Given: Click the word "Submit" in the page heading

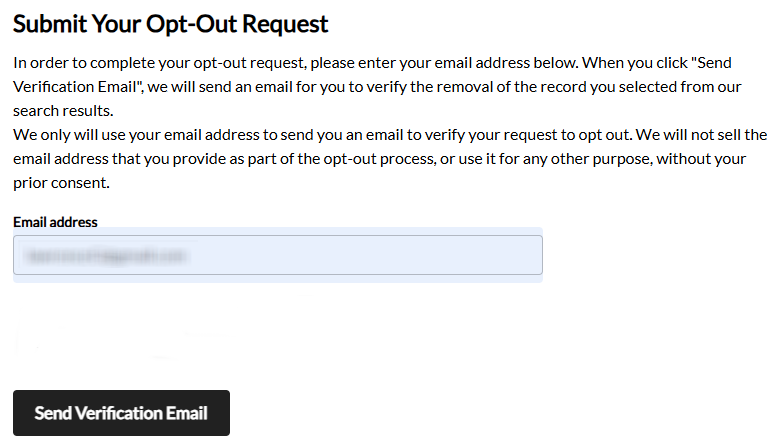Looking at the screenshot, I should [x=46, y=23].
